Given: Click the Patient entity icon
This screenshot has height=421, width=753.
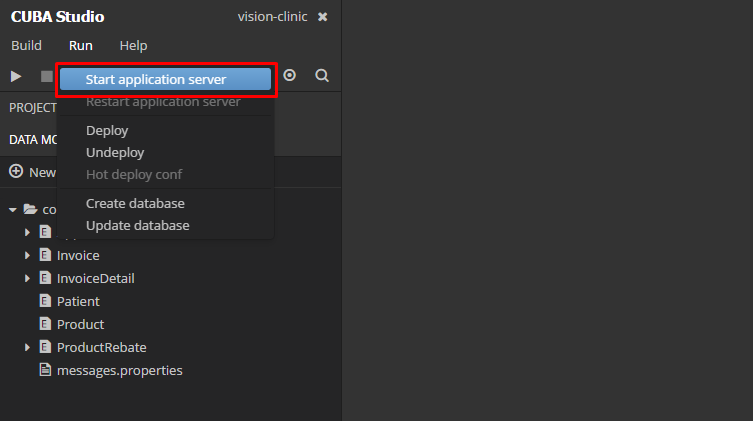Looking at the screenshot, I should click(x=45, y=301).
